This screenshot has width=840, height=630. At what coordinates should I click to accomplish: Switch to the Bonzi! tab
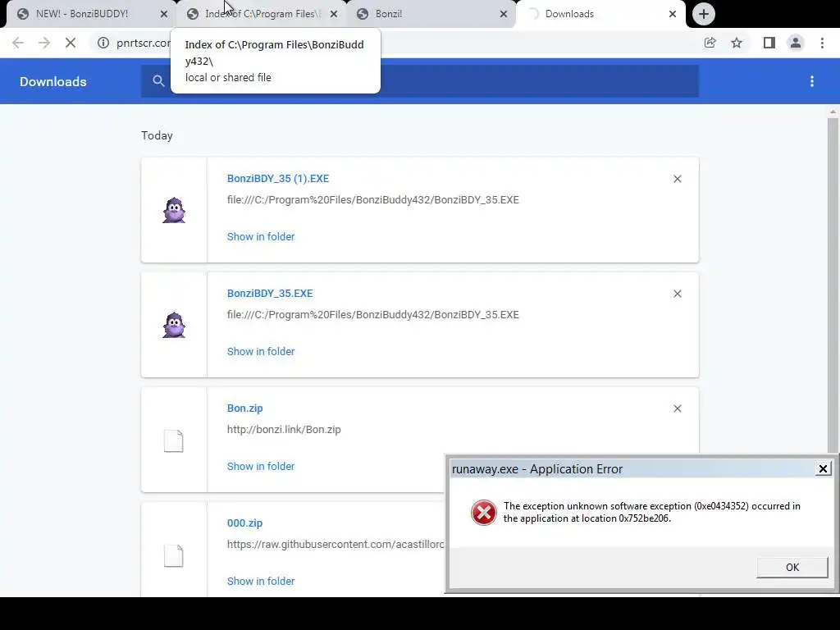431,14
